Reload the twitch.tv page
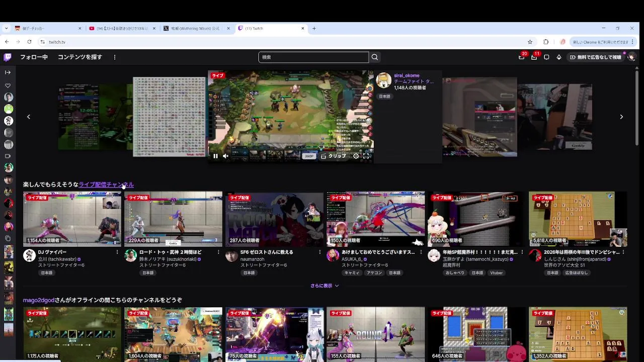This screenshot has width=644, height=362. tap(29, 42)
